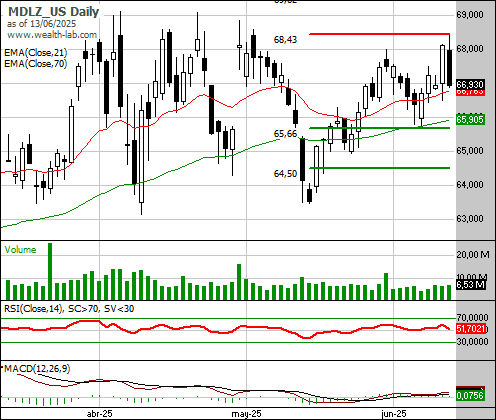Select the MACD(12,26,9) indicator label
This screenshot has width=496, height=420.
tap(37, 369)
